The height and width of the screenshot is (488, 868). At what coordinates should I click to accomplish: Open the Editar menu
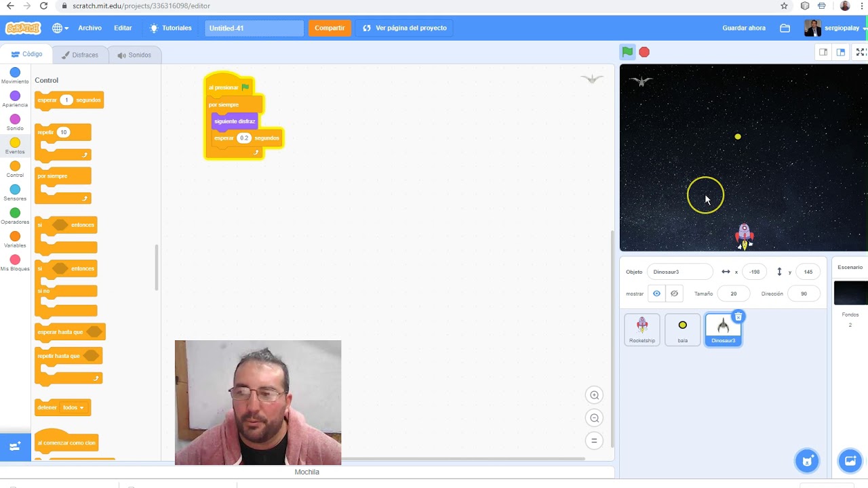pyautogui.click(x=123, y=28)
